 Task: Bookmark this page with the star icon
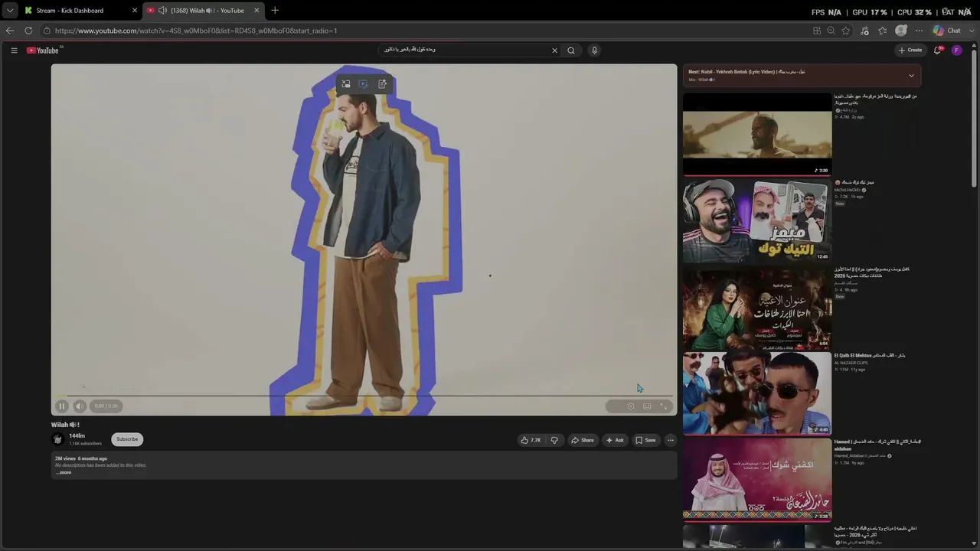pos(846,31)
